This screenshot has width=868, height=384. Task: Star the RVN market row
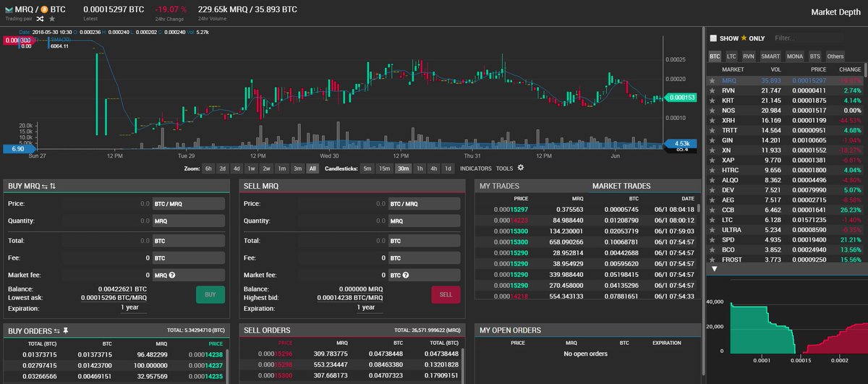tap(712, 90)
